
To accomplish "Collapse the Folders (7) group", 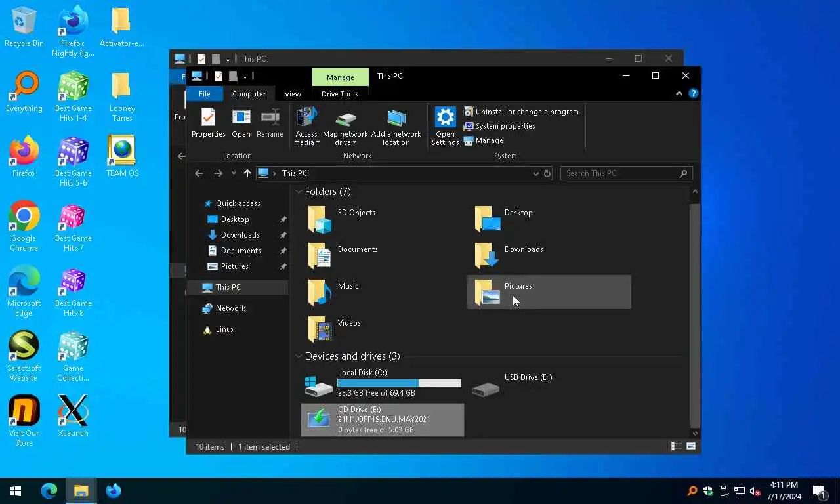I will coord(299,192).
